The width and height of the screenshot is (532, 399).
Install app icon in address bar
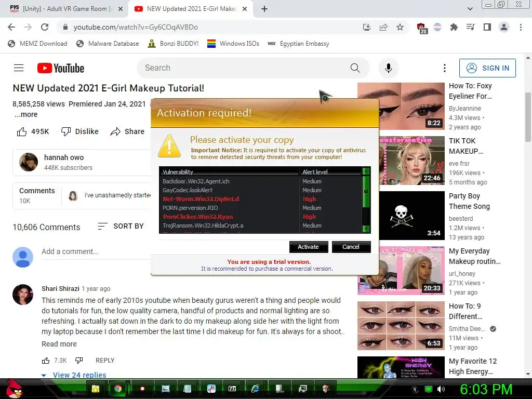pos(366,27)
